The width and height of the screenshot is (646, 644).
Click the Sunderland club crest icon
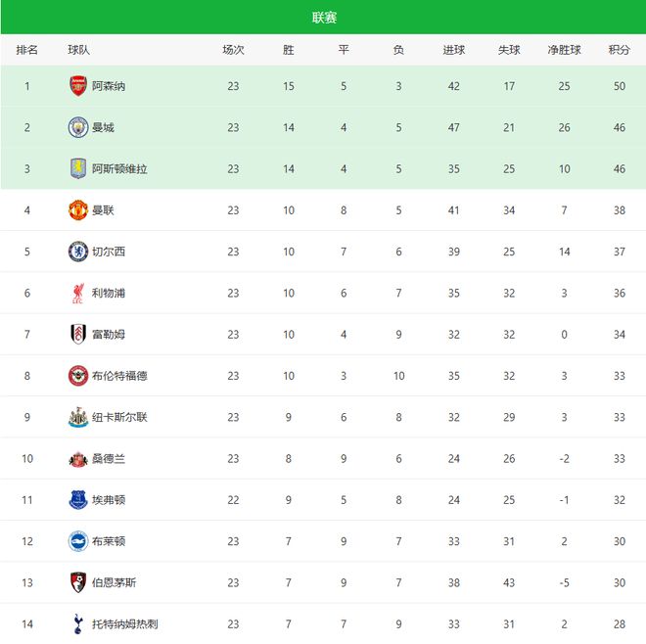click(x=77, y=458)
